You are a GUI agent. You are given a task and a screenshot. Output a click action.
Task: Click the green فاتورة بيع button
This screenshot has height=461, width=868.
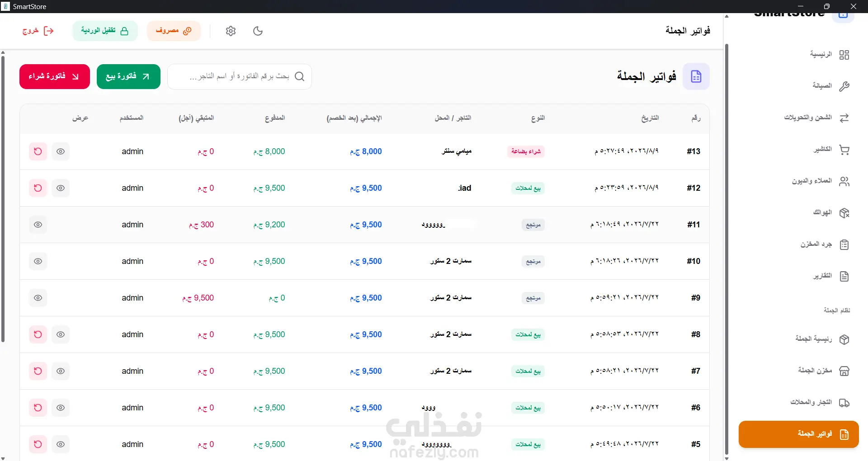click(128, 76)
